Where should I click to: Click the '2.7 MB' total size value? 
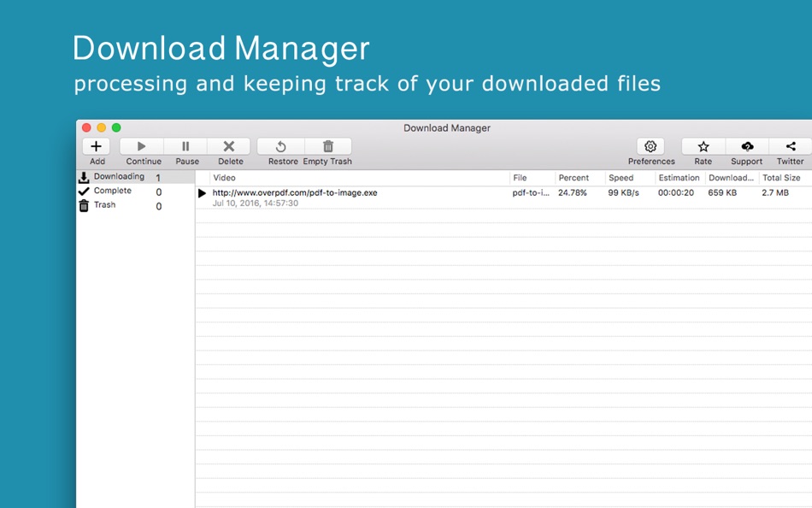coord(775,192)
